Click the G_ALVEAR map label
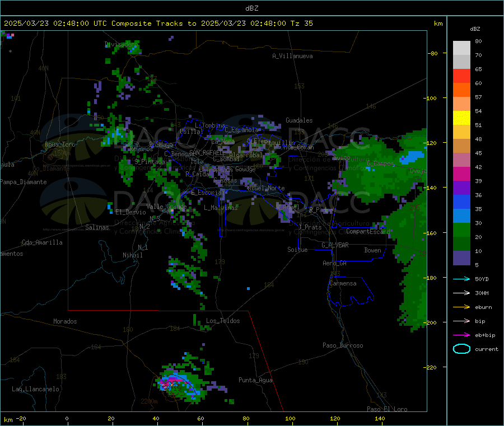Screen dimensions: 504x426 [335, 245]
